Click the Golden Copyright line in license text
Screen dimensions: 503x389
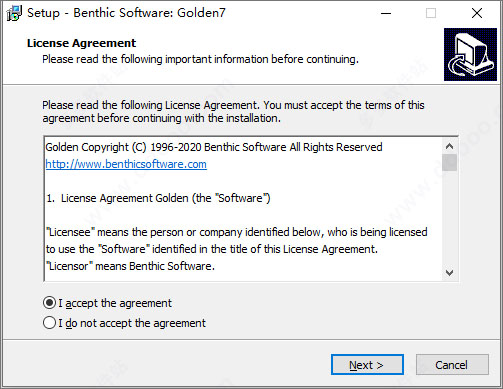click(x=214, y=147)
